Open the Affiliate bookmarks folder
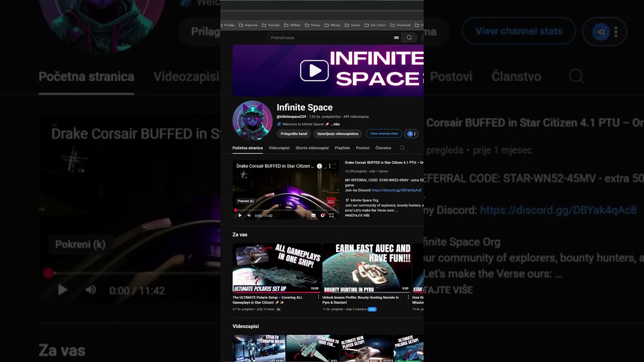Image resolution: width=644 pixels, height=362 pixels. coord(292,25)
